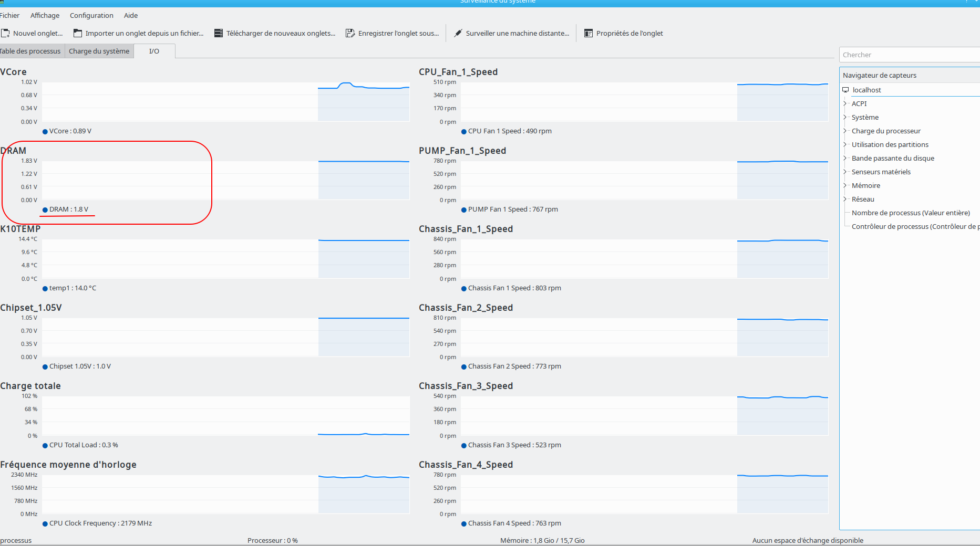
Task: Click status text 'Mémoire : 1,8 Gio / 15,7 Gio'
Action: point(542,540)
